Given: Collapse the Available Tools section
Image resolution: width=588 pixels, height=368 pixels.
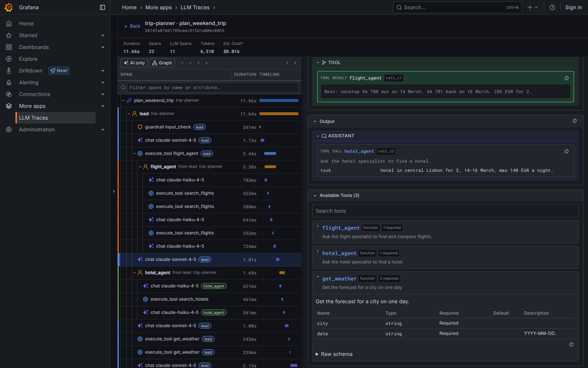Looking at the screenshot, I should coord(315,195).
